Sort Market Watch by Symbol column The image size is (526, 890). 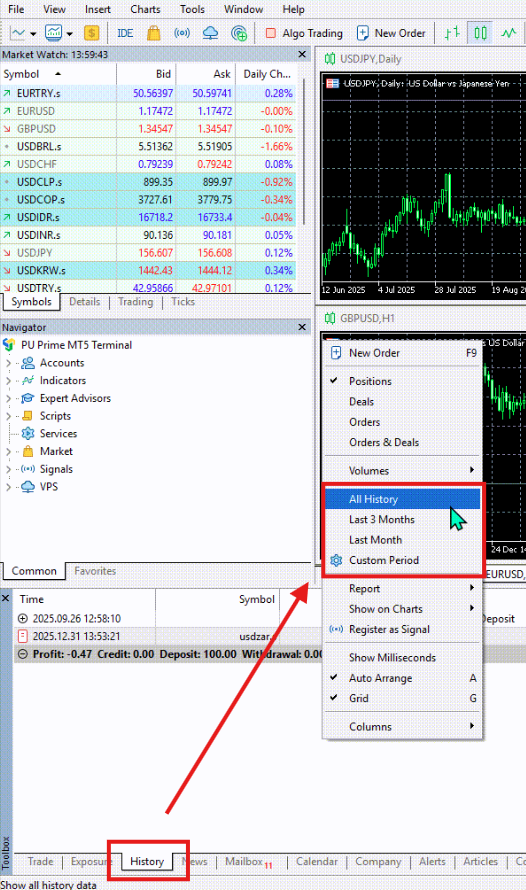58,74
